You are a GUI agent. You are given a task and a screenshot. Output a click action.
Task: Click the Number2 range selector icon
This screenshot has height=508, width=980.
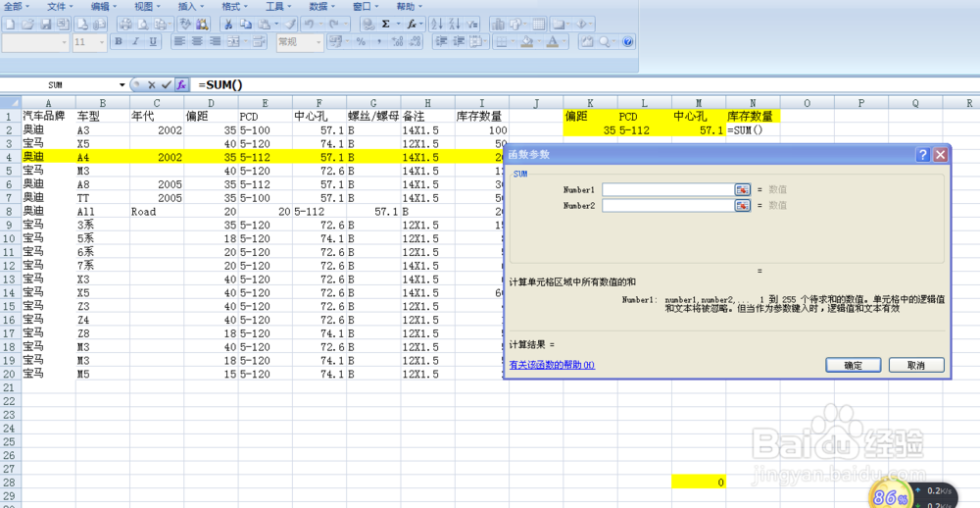pyautogui.click(x=743, y=205)
